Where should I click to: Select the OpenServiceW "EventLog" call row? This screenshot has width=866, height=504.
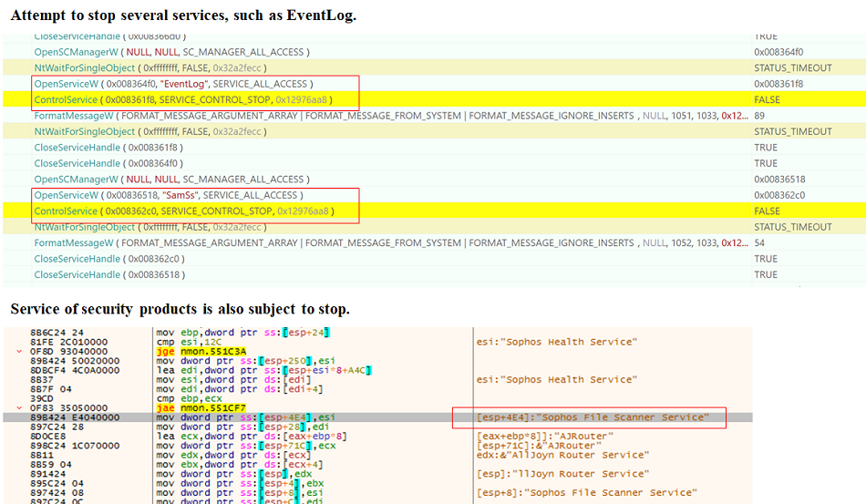(173, 84)
